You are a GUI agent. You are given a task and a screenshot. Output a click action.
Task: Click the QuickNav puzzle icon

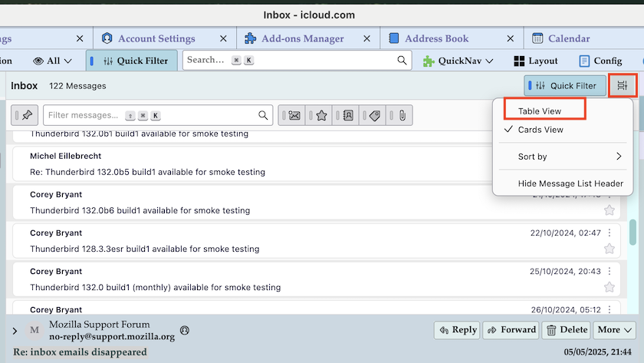[429, 61]
